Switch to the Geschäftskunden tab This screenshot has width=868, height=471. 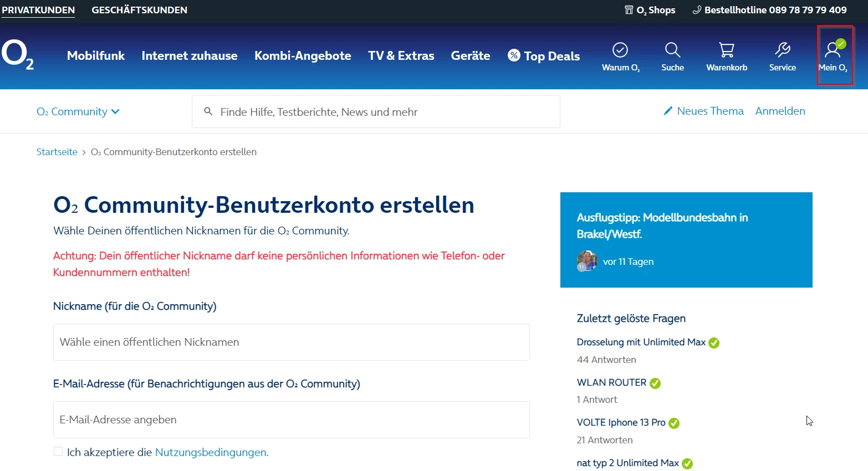pyautogui.click(x=140, y=10)
